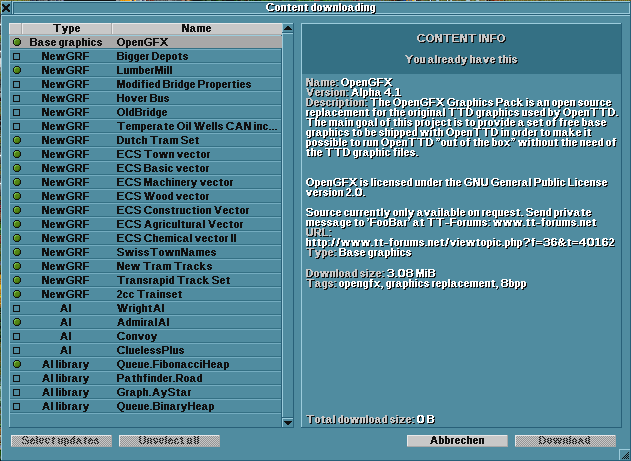Click the green dot beside ECS Machinery vector

pos(17,182)
